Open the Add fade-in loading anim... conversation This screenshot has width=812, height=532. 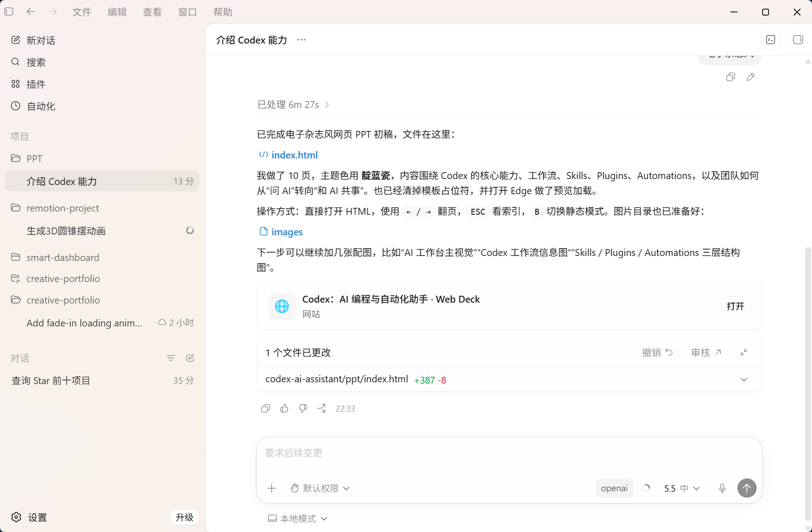102,323
